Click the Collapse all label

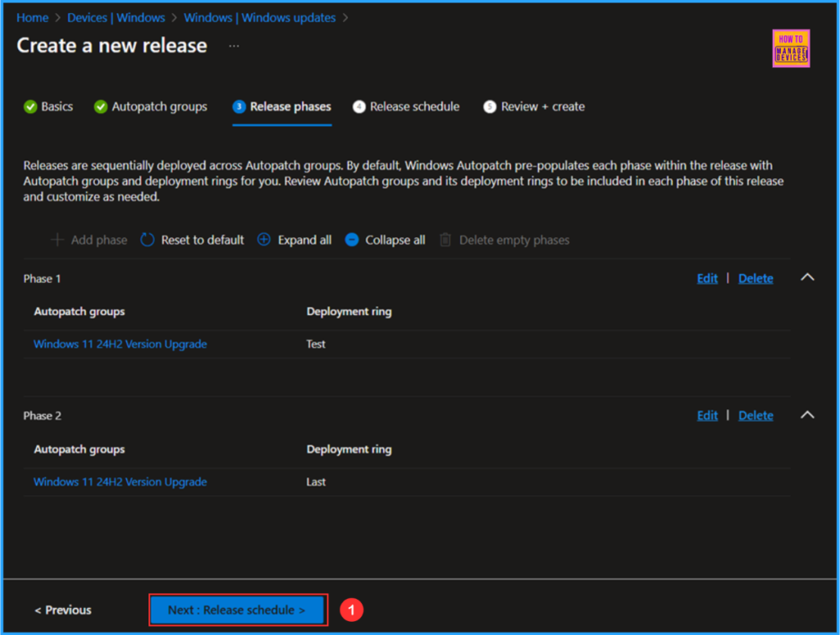tap(395, 240)
